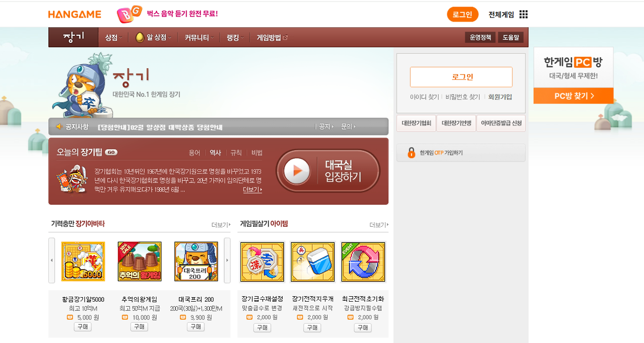Click the 장기급수재설정 item icon
The image size is (644, 343).
[x=262, y=262]
